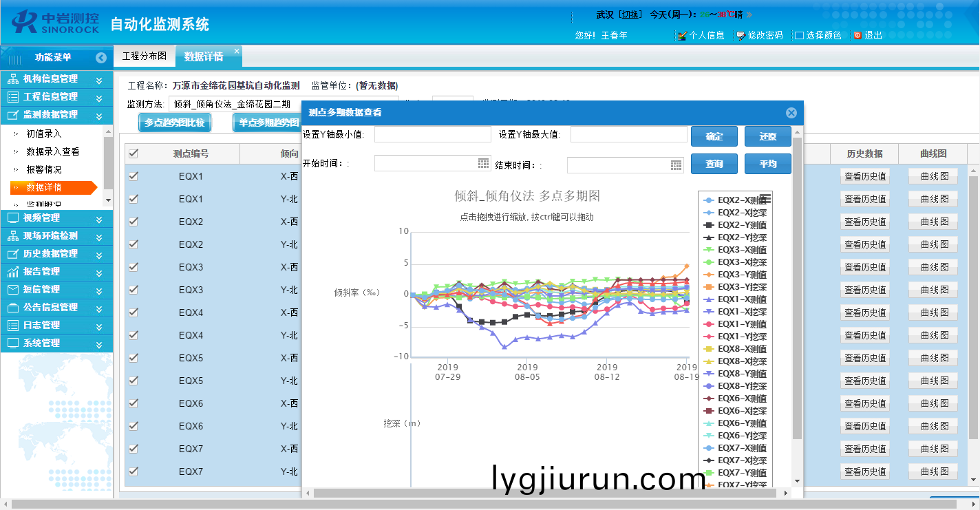Uncheck the EQX4 X-西 row checkbox
This screenshot has width=980, height=510.
point(134,312)
